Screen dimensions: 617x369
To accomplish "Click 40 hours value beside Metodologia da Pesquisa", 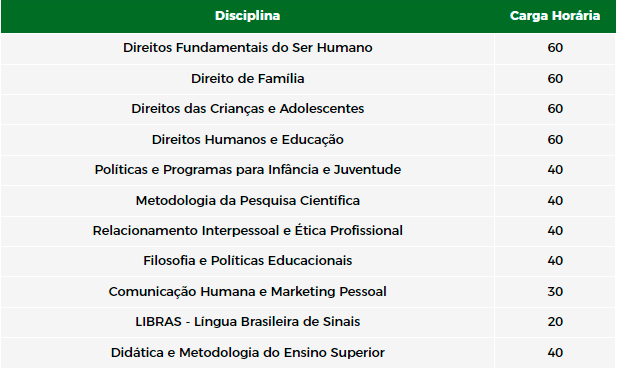I will point(555,201).
